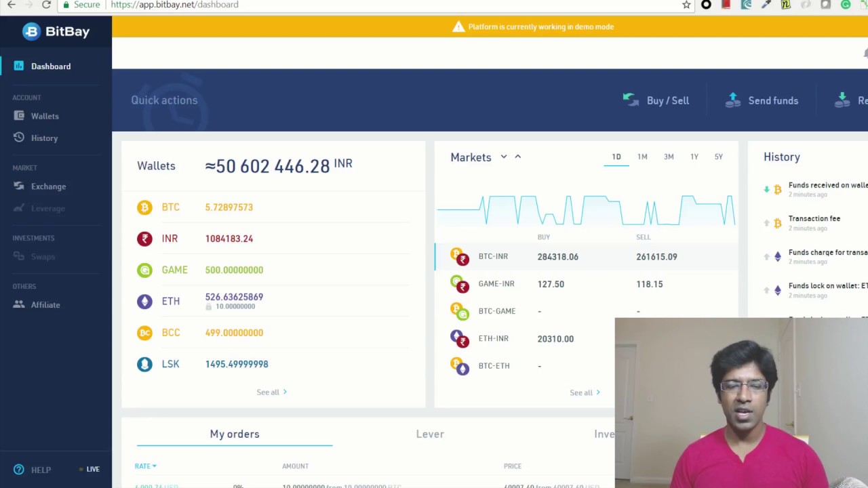
Task: Click See all under Markets
Action: [585, 393]
